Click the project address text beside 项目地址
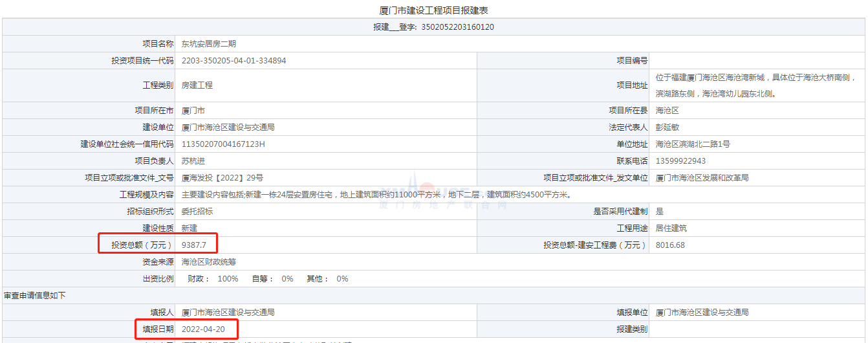Viewport: 868px width, 343px height. [755, 85]
